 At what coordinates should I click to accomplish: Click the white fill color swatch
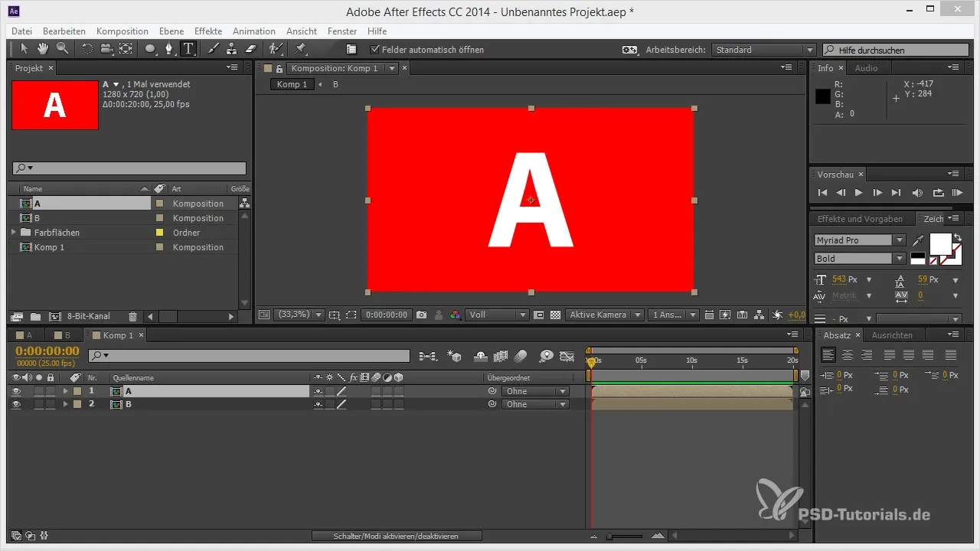939,244
